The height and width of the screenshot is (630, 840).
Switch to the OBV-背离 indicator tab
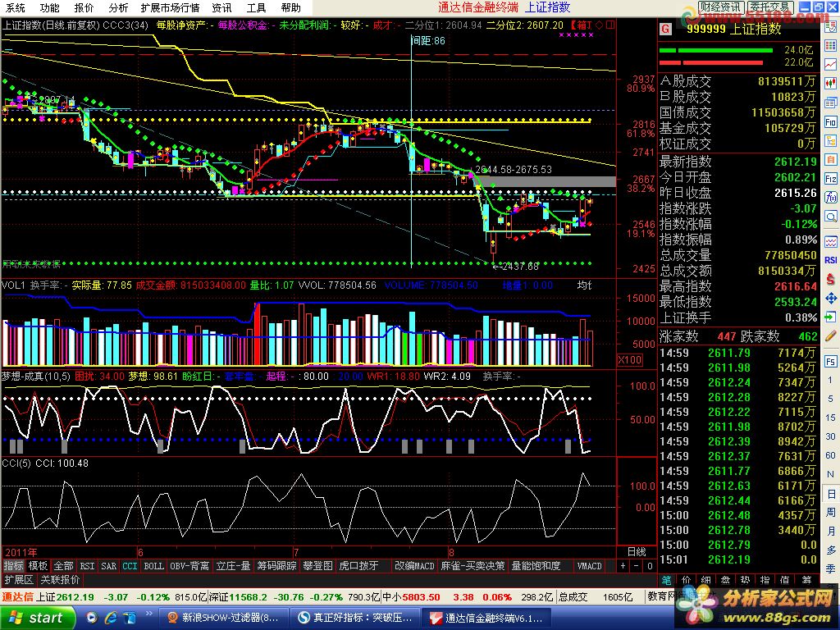tap(189, 566)
